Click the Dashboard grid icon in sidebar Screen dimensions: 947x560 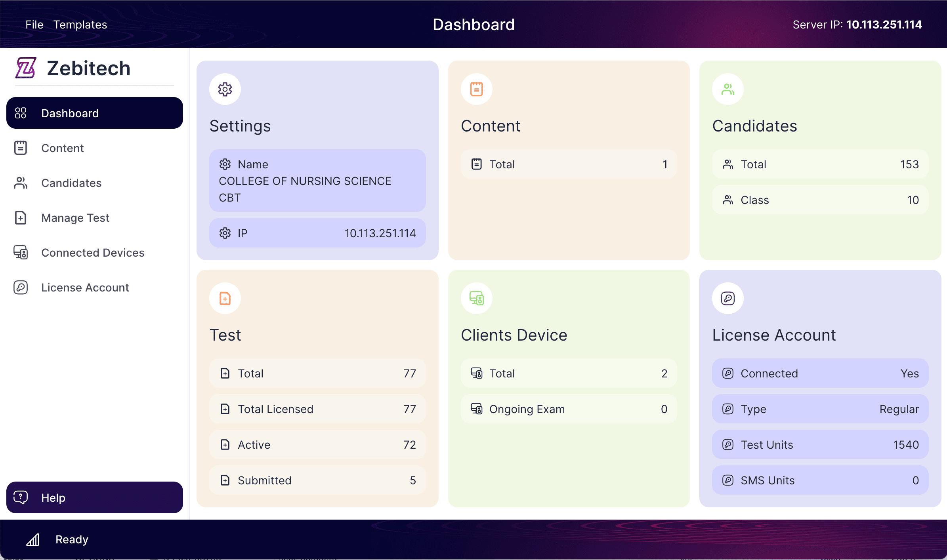[21, 113]
